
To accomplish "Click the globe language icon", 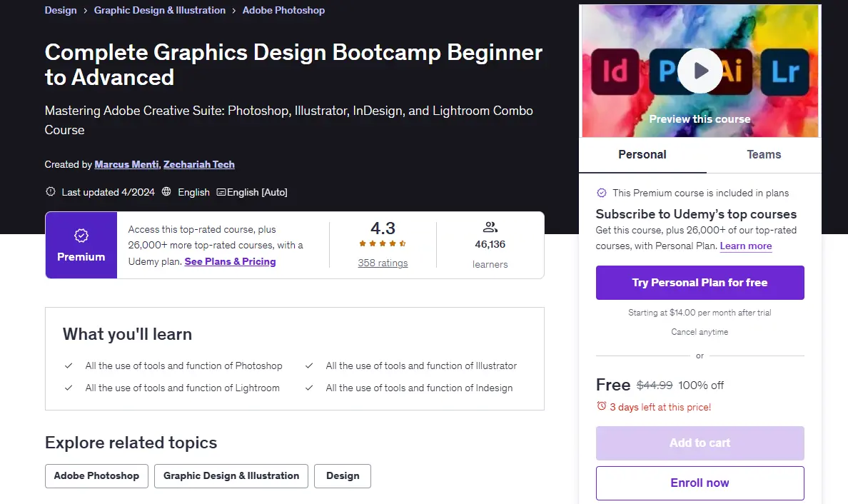I will click(166, 191).
